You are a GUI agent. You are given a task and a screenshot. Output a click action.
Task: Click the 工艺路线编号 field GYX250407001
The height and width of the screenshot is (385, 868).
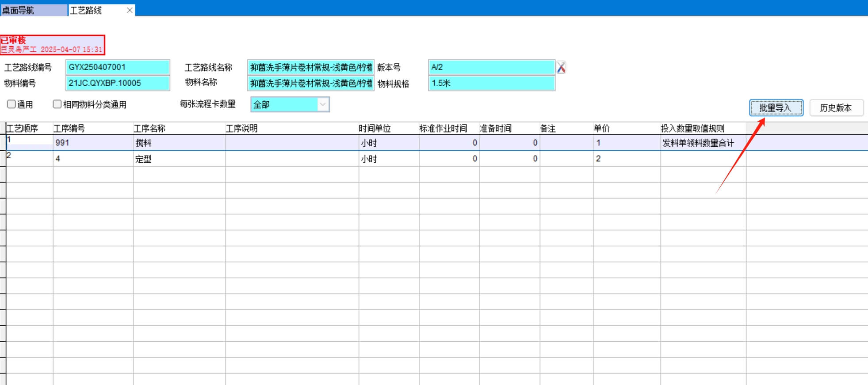click(x=117, y=67)
